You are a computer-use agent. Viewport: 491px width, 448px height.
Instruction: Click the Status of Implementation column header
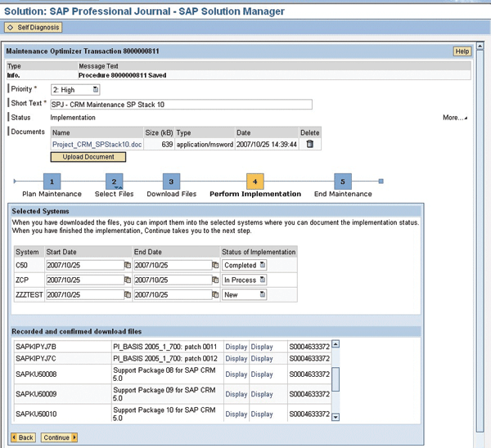point(259,252)
